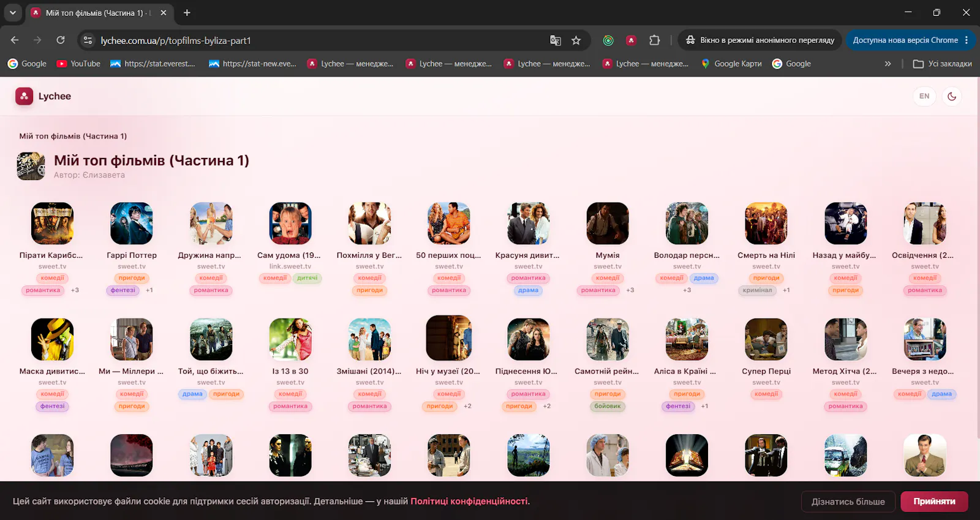
Task: Go back to the previous page
Action: point(15,40)
